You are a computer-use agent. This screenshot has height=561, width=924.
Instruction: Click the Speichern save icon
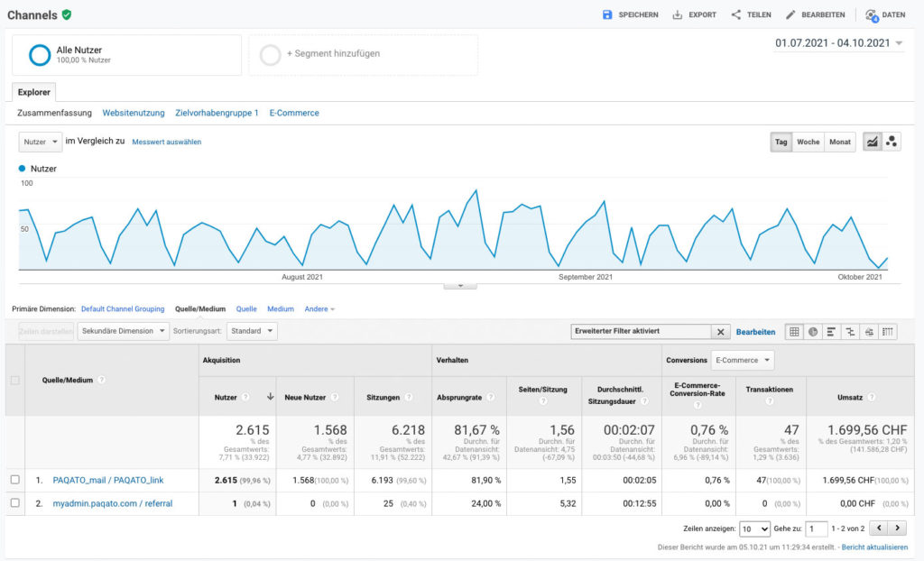(x=607, y=14)
